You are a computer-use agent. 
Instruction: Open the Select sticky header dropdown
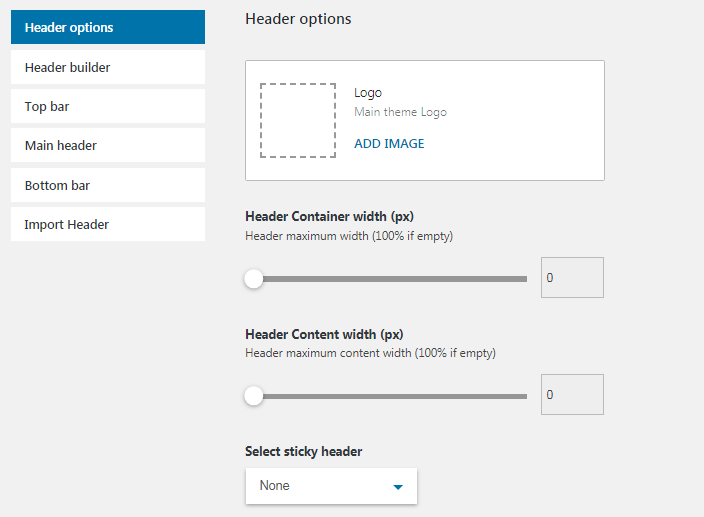331,485
